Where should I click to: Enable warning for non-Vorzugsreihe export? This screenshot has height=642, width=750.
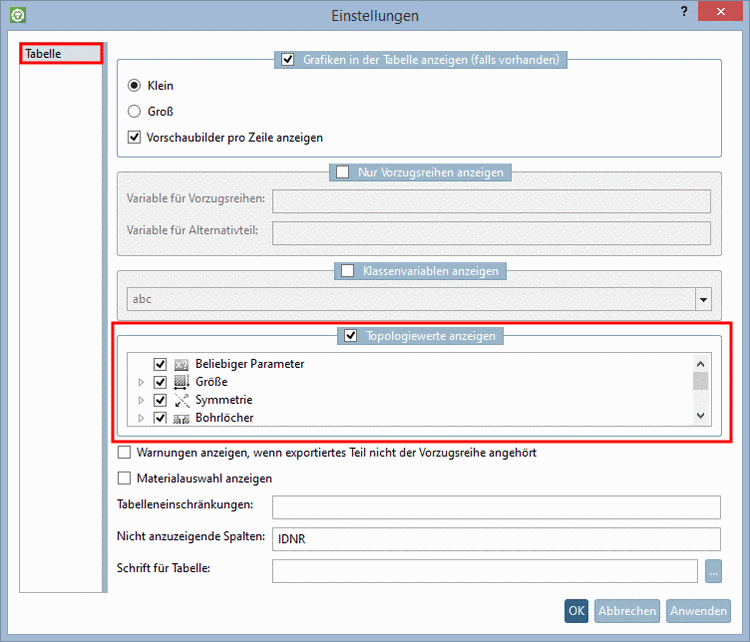[x=124, y=453]
